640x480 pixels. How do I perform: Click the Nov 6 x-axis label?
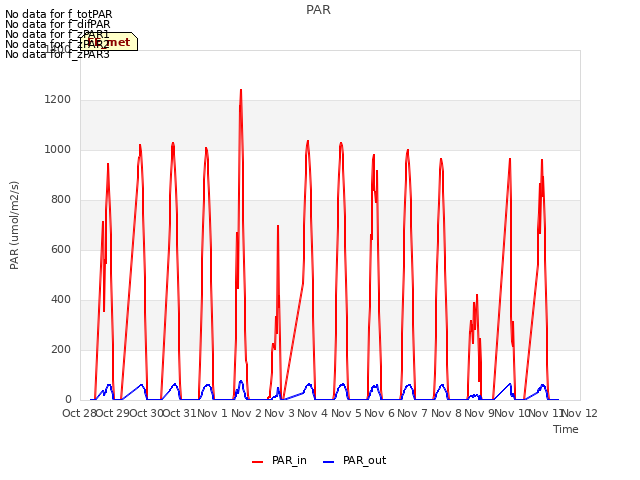point(380,413)
